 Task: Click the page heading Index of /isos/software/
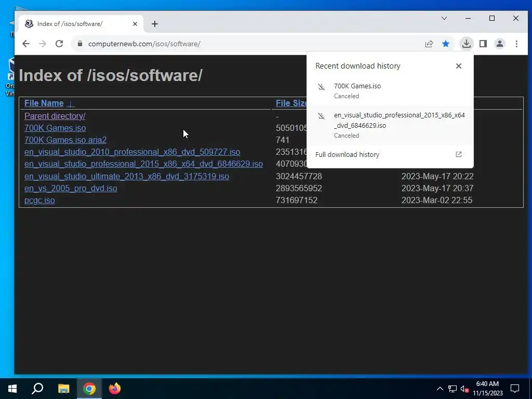coord(111,75)
